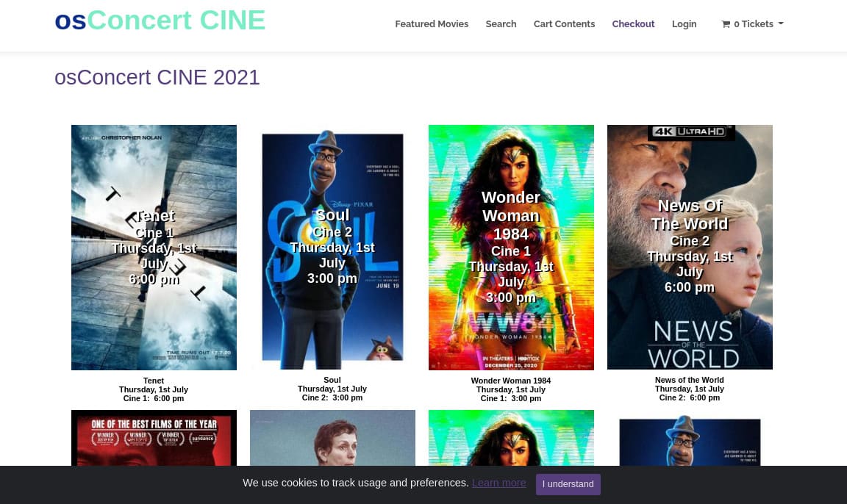Select the Checkout nav link
847x504 pixels.
(x=633, y=24)
